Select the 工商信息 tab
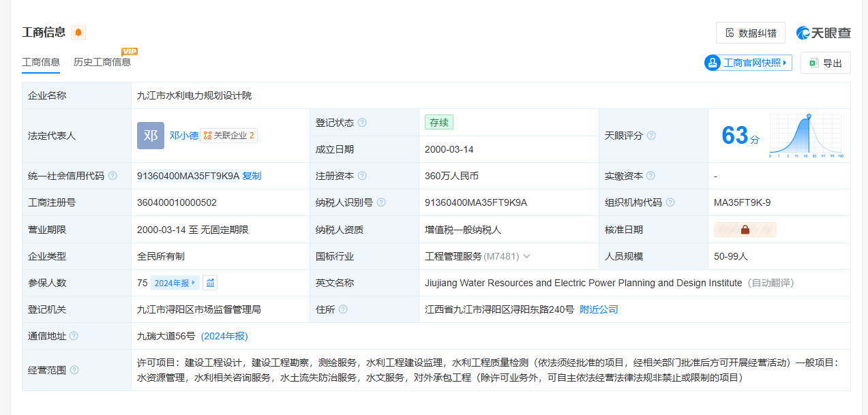868x415 pixels. [x=41, y=62]
